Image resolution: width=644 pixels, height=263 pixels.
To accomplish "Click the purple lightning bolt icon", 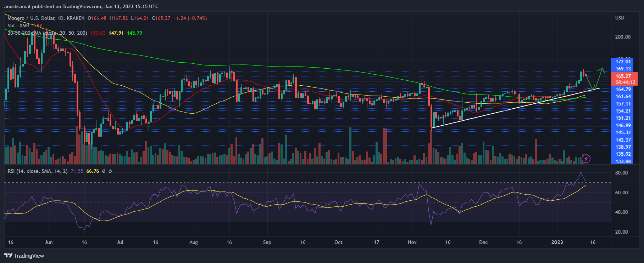I will [x=586, y=159].
